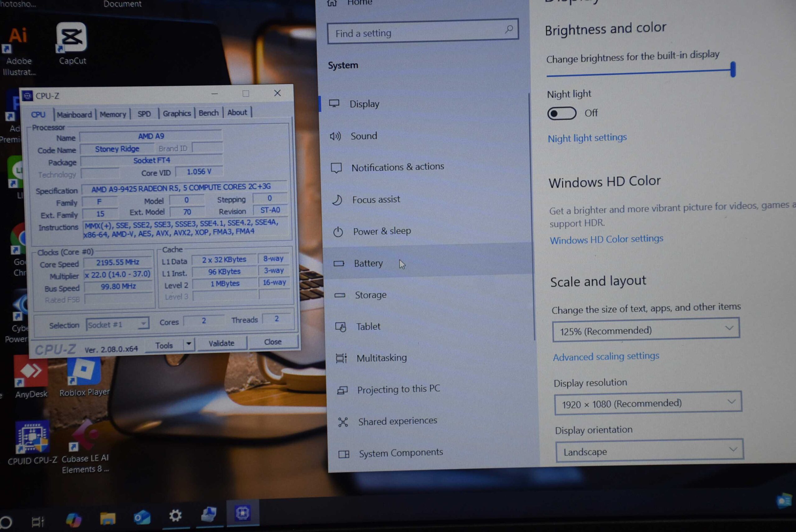Toggle the Night light switch
Image resolution: width=796 pixels, height=532 pixels.
click(x=561, y=113)
